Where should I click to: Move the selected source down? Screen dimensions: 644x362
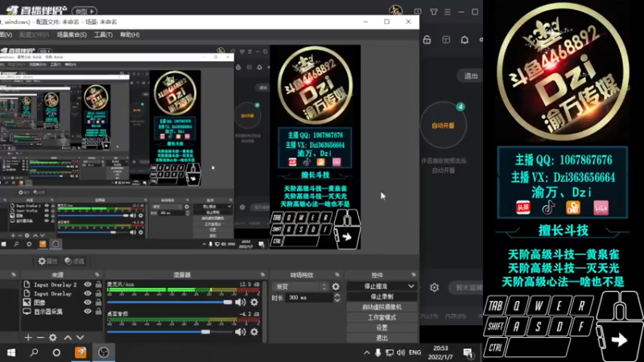(80, 337)
